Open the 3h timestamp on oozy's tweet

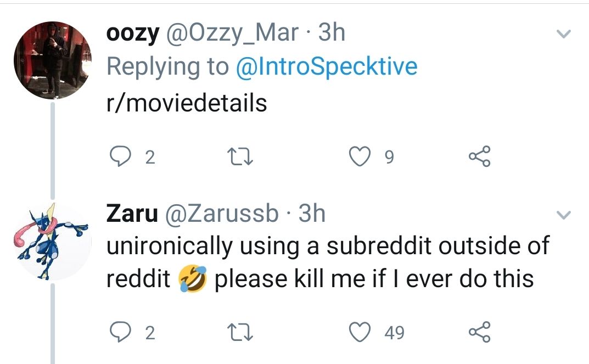(332, 33)
